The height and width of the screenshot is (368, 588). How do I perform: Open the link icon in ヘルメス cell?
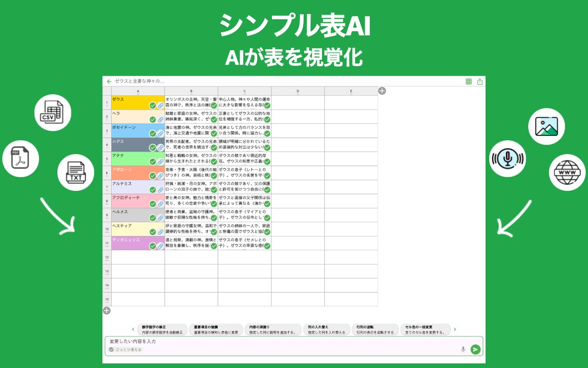[x=160, y=218]
